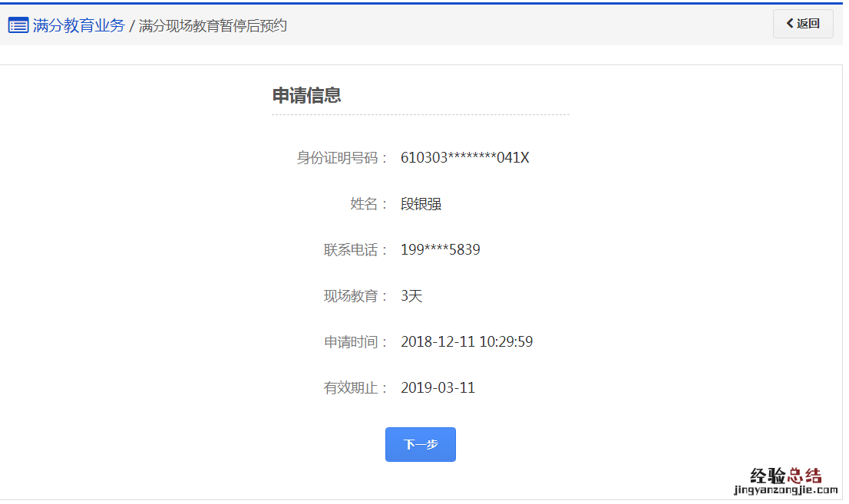Viewport: 849px width, 504px height.
Task: Click the application time 2018-12-11 10:29:59
Action: (466, 341)
